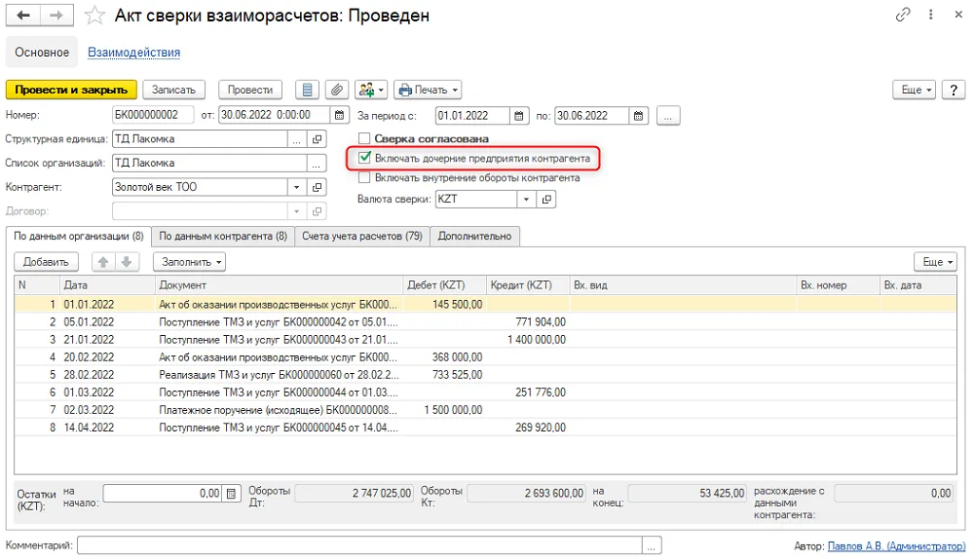Go back with the left arrow button

click(x=23, y=15)
